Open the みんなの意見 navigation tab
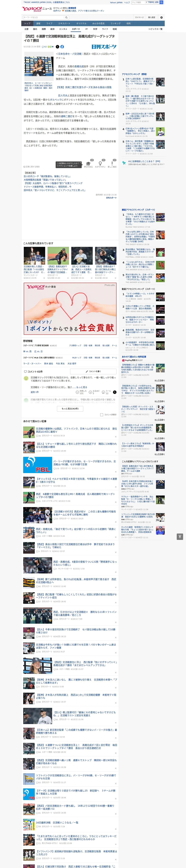Viewport: 186px width, 868px height. [x=99, y=24]
